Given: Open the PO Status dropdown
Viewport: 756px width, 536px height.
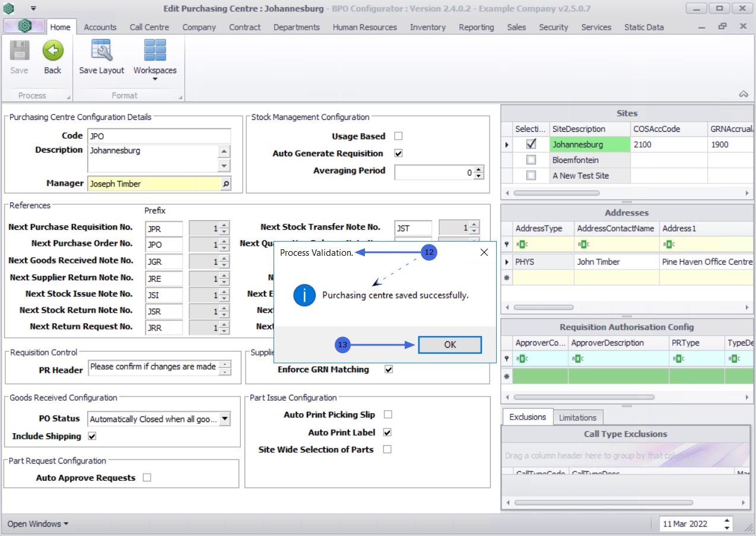Looking at the screenshot, I should coord(224,419).
